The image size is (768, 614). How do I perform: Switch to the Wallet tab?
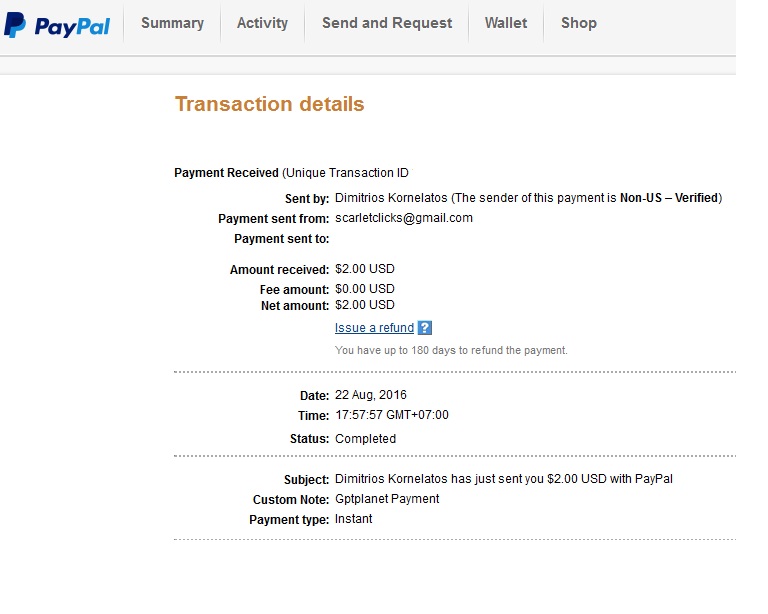click(x=505, y=23)
